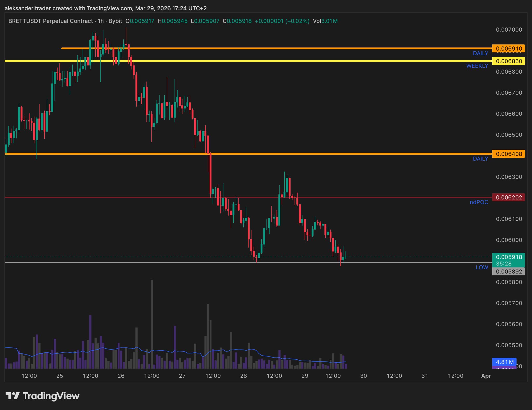
Task: Click the green current price 0.005918 label
Action: pyautogui.click(x=508, y=257)
